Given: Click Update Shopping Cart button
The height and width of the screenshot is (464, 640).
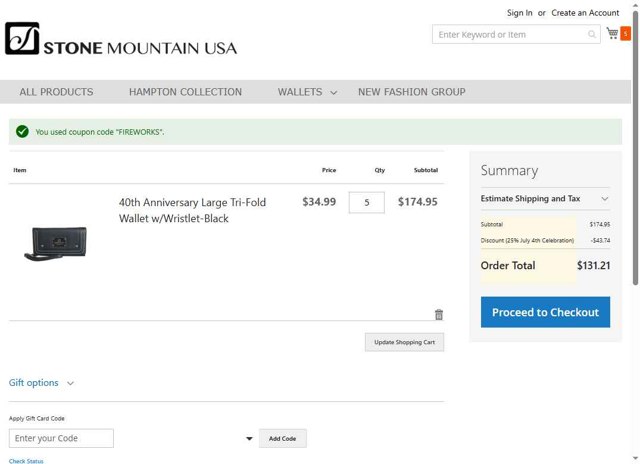Looking at the screenshot, I should (x=404, y=342).
